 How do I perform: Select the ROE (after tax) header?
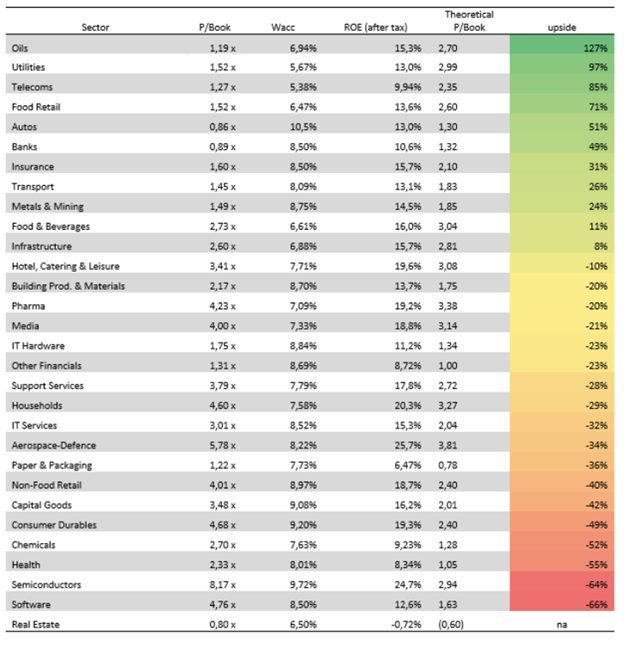coord(376,28)
